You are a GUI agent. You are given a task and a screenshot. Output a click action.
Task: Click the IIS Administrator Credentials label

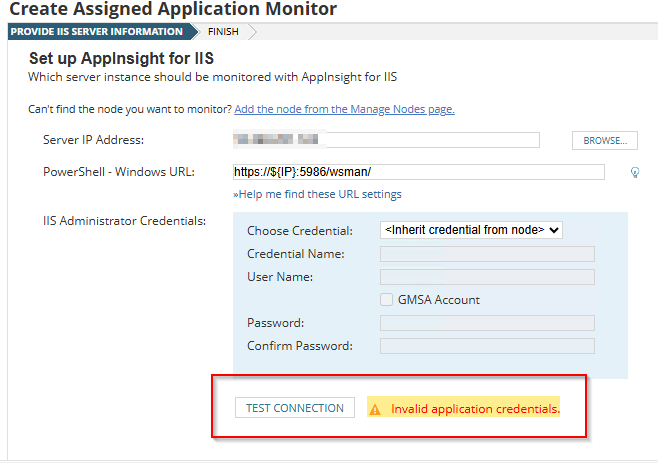point(124,220)
